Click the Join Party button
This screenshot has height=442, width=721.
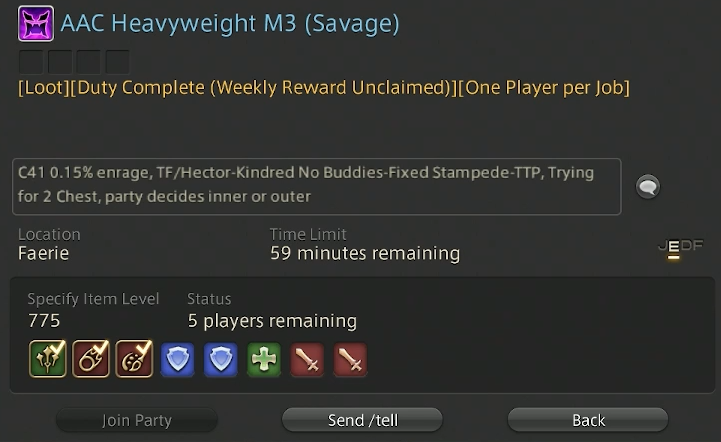pyautogui.click(x=137, y=420)
